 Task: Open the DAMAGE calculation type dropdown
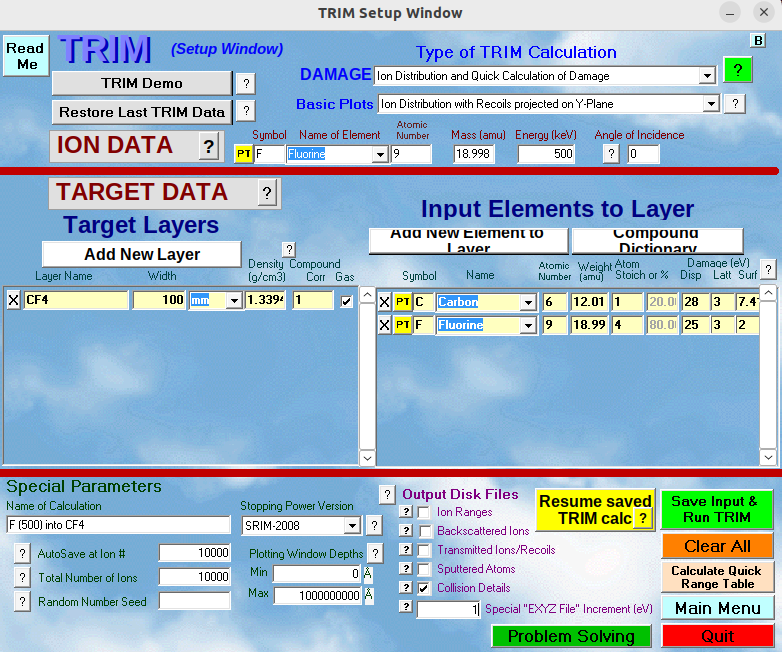(x=707, y=76)
